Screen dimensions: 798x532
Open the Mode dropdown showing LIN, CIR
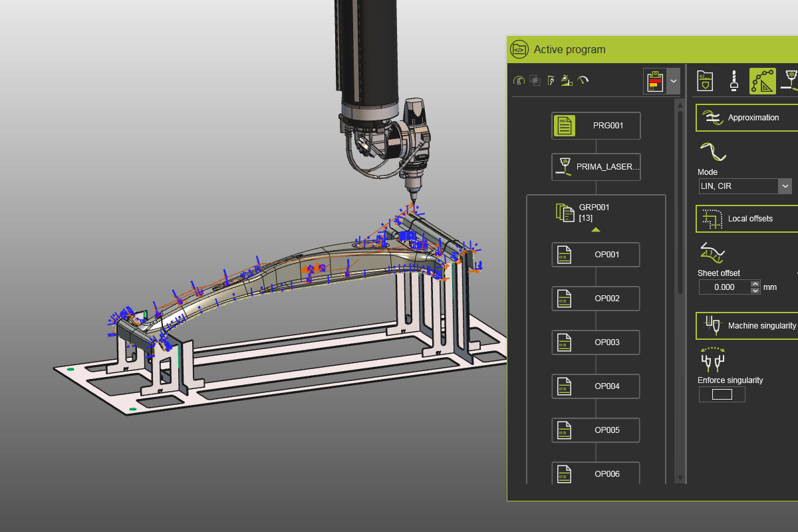(745, 186)
